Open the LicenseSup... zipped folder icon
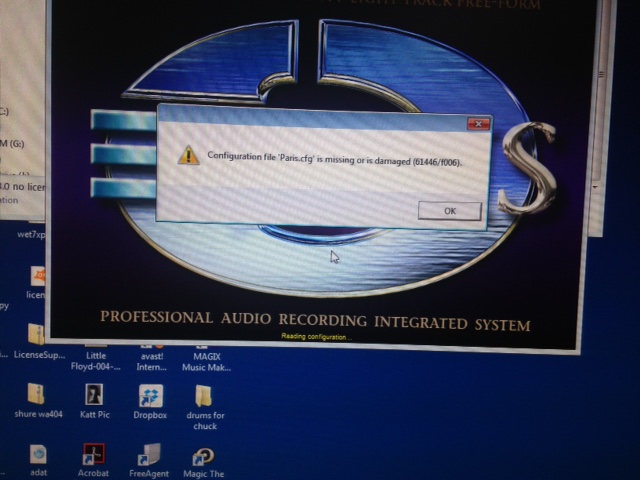The image size is (640, 480). pos(36,334)
